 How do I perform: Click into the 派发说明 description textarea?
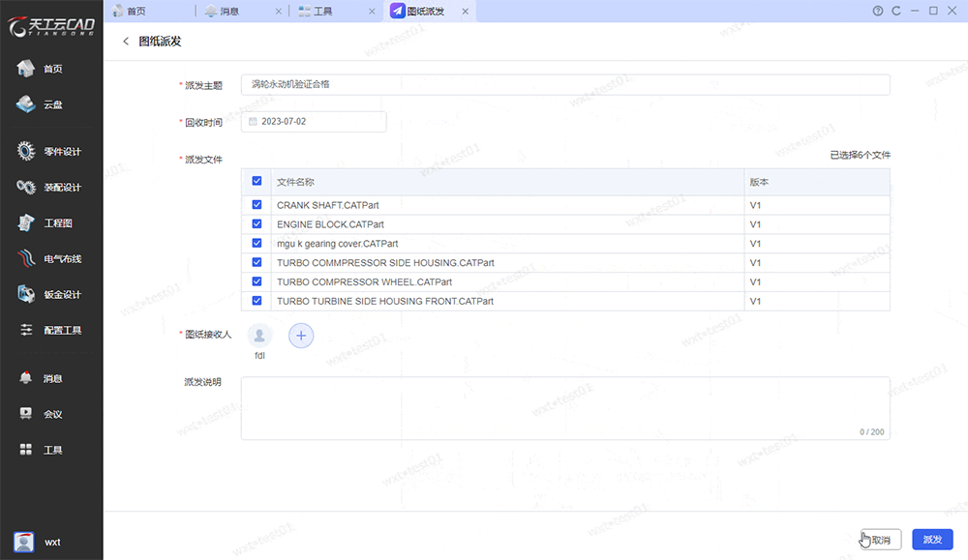pyautogui.click(x=564, y=407)
